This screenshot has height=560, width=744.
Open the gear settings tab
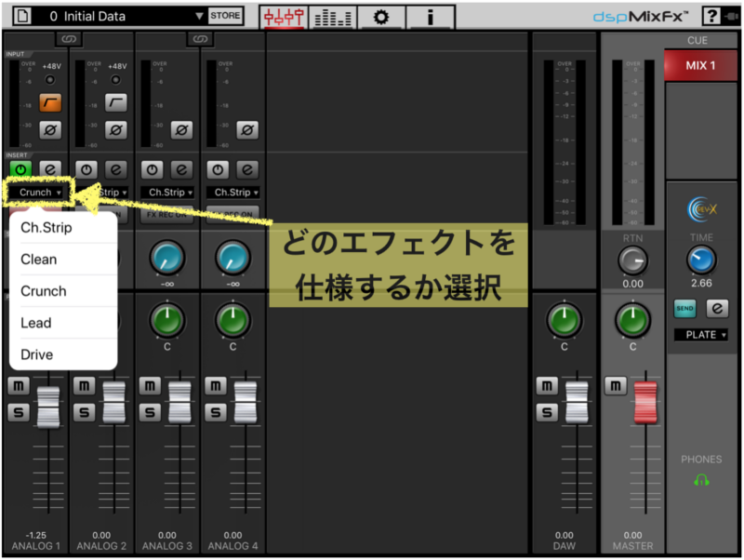(x=381, y=18)
